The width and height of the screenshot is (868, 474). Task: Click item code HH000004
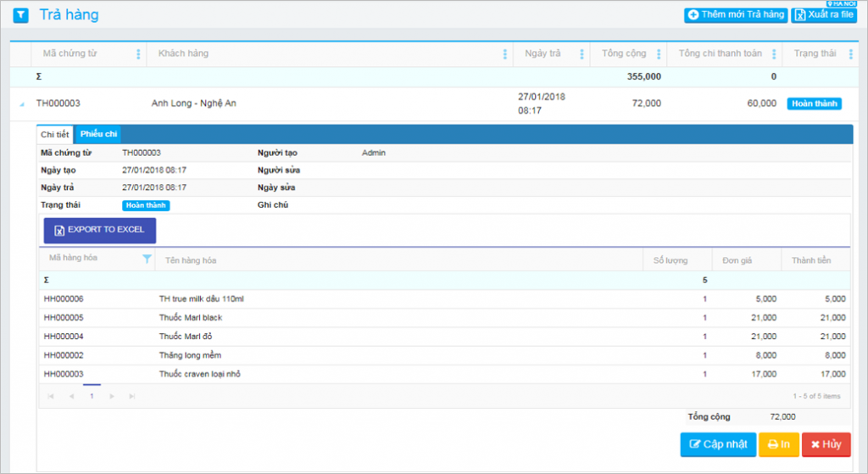pyautogui.click(x=64, y=337)
